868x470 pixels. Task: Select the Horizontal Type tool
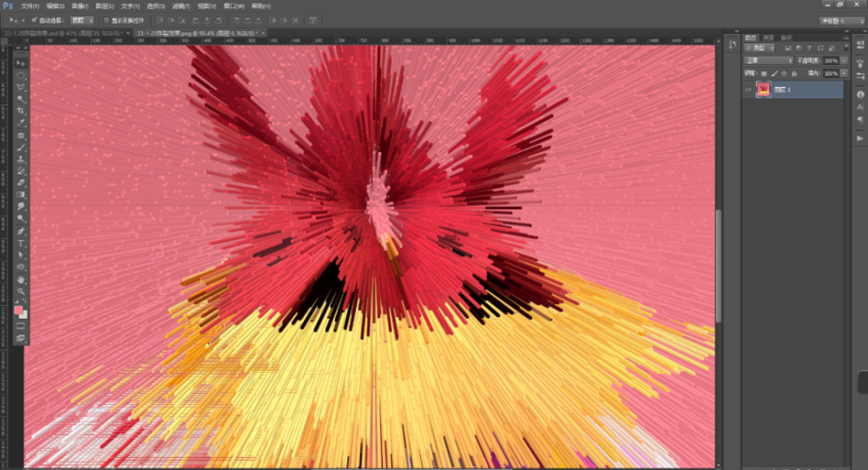click(21, 243)
